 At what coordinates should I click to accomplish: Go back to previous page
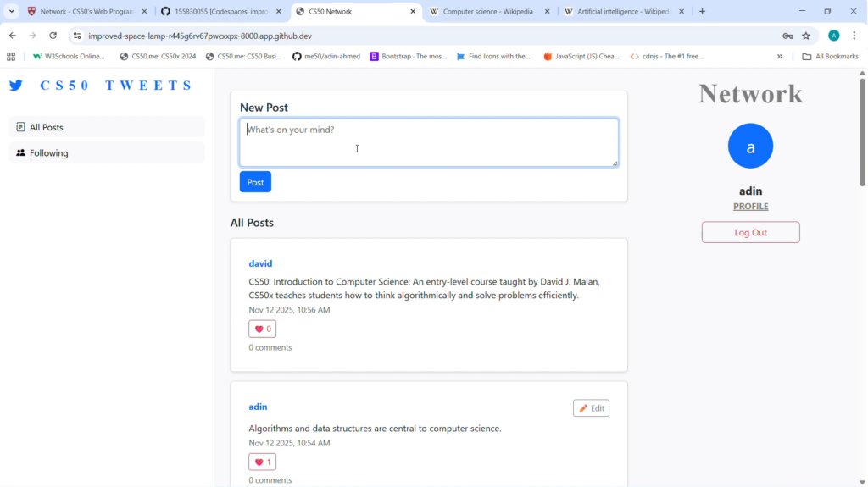point(12,36)
